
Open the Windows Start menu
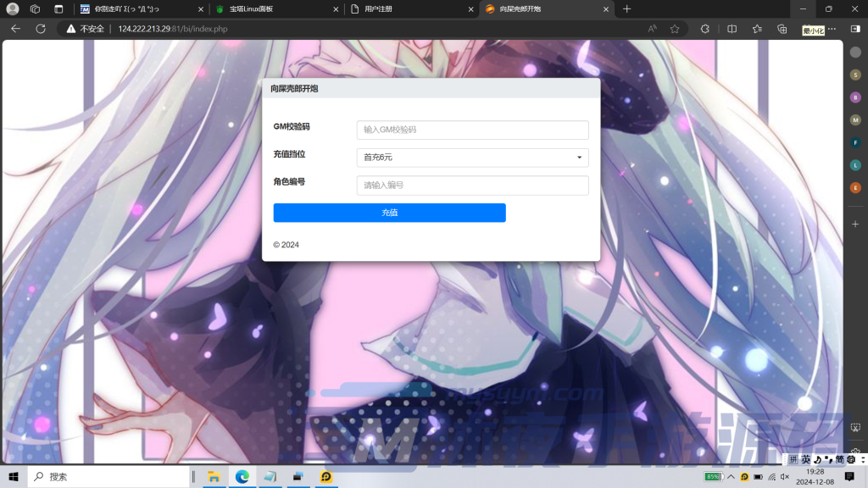click(14, 477)
